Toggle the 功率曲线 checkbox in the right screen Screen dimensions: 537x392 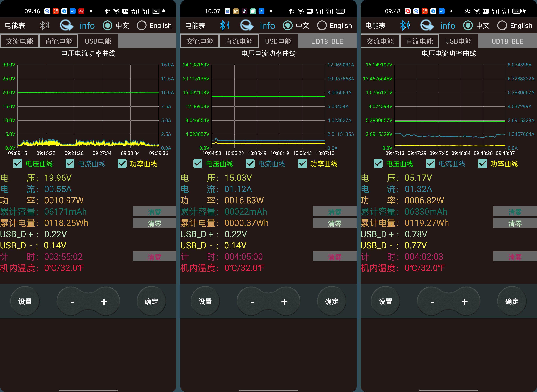coord(483,164)
